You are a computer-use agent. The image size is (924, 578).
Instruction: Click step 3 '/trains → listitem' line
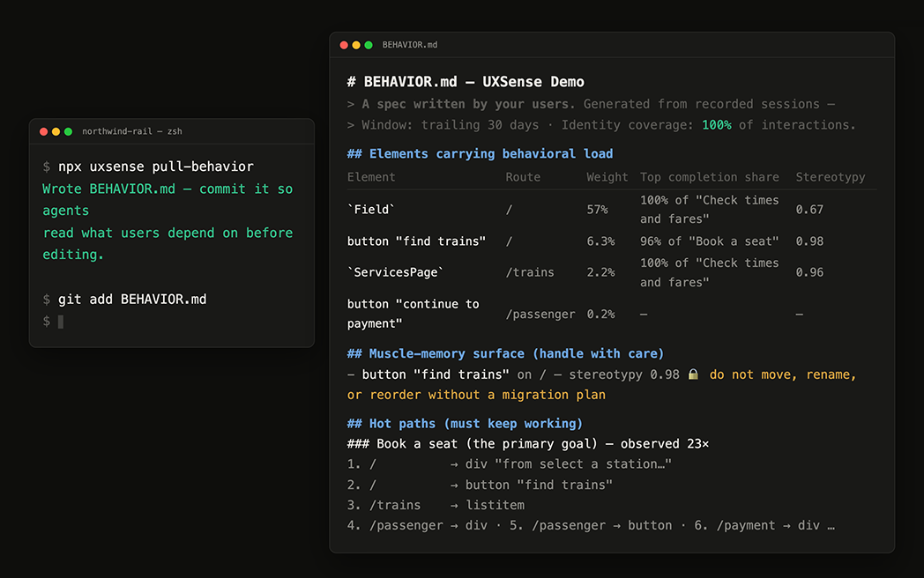pos(436,506)
